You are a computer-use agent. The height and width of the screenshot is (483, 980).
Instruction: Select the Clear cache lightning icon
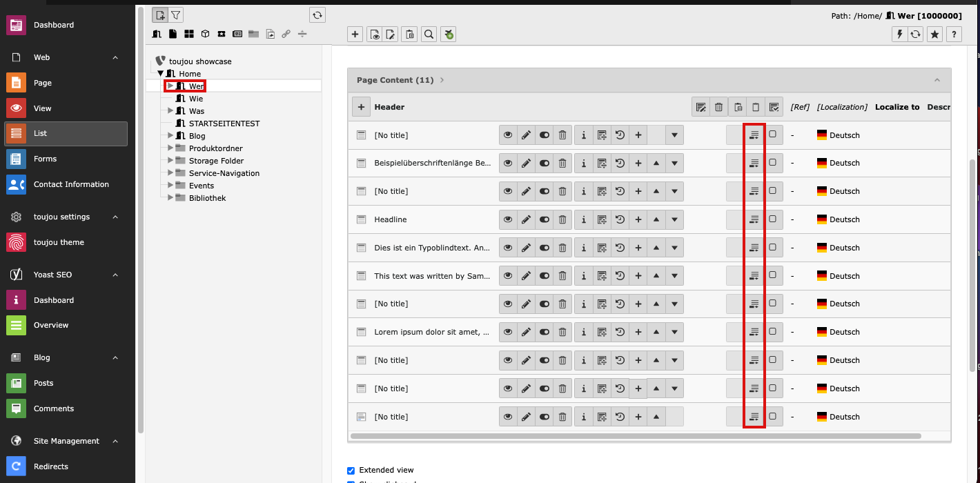pyautogui.click(x=899, y=34)
